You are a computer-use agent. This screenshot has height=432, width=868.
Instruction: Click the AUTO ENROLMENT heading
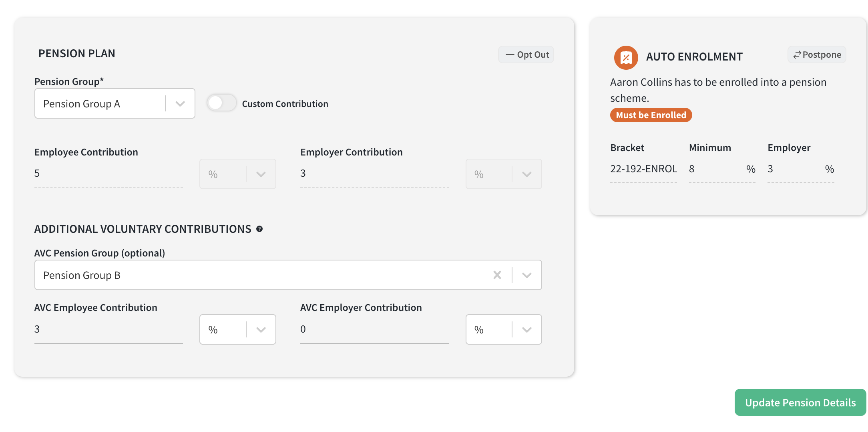(x=694, y=57)
